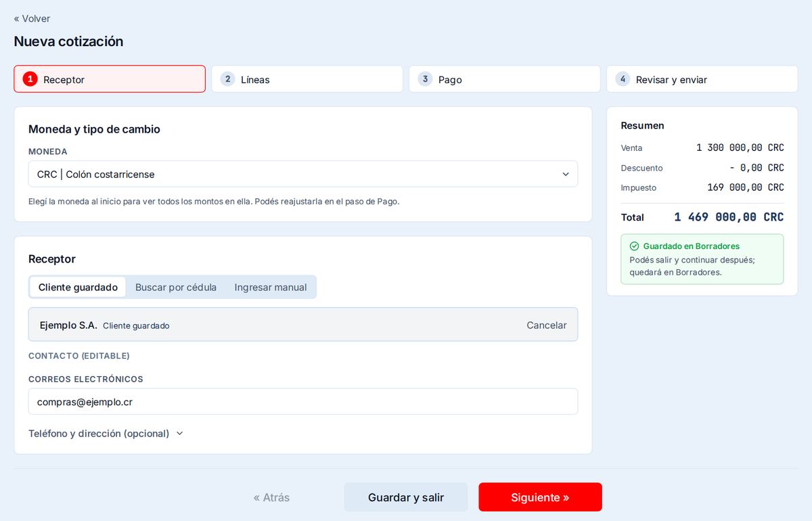Click the chevron on the Moneda selector
This screenshot has width=812, height=521.
[566, 175]
